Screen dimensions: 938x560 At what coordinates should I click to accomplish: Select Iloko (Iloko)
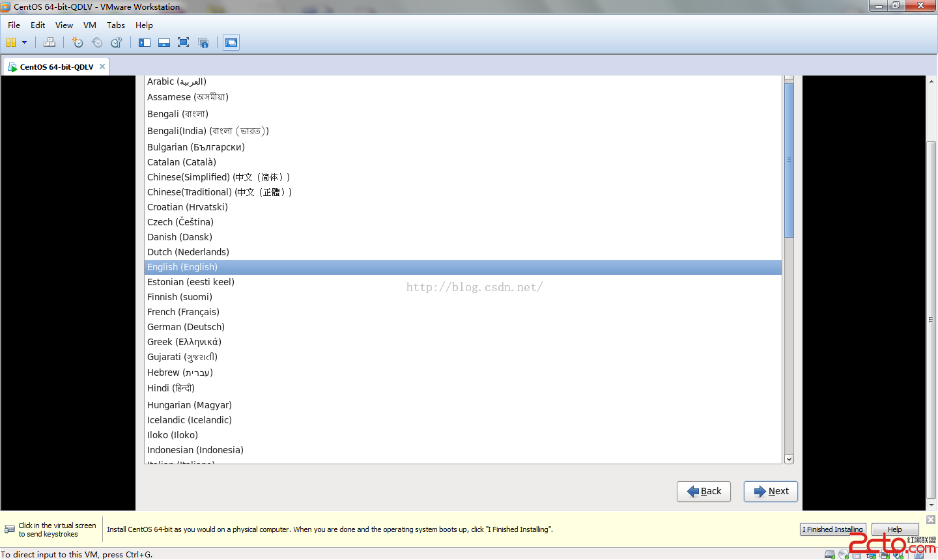[x=462, y=435]
